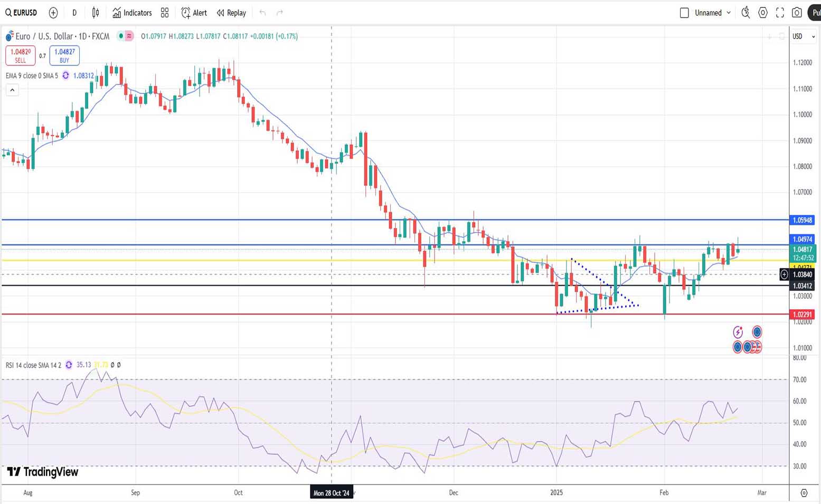Image resolution: width=821 pixels, height=504 pixels.
Task: Open chart settings hexagon icon in toolbar
Action: pos(763,13)
